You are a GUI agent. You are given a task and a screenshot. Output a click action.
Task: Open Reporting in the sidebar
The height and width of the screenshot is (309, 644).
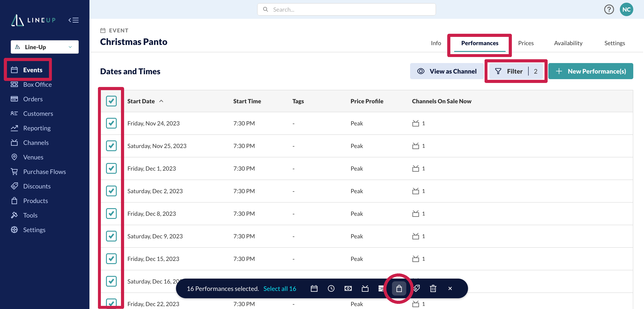pos(31,128)
